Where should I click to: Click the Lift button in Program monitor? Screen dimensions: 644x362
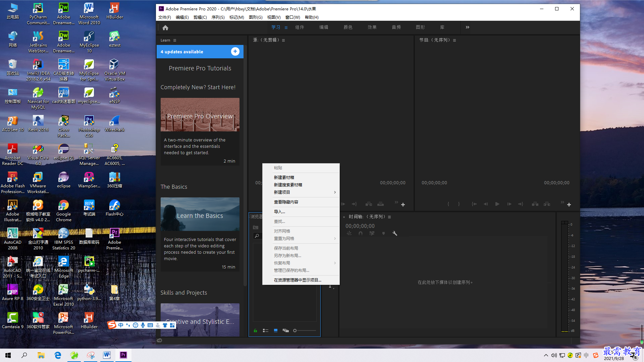535,204
